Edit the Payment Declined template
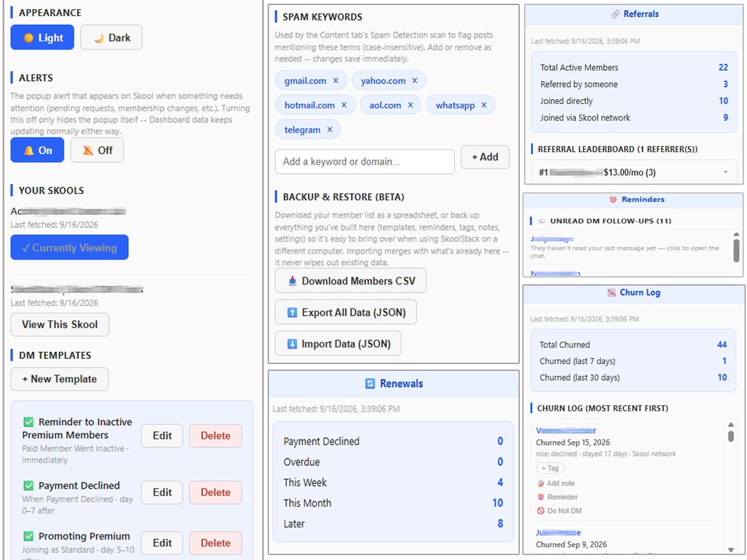Viewport: 747px width, 560px height. tap(162, 492)
